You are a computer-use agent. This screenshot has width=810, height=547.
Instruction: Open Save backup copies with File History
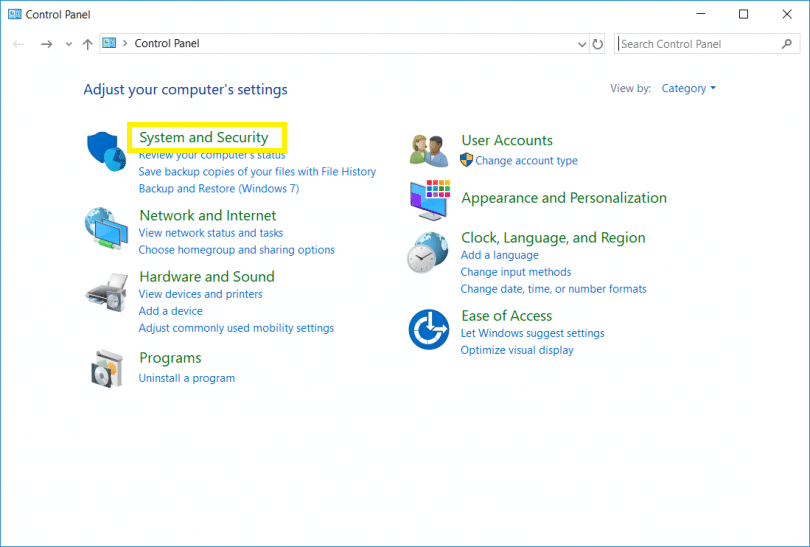pos(257,171)
